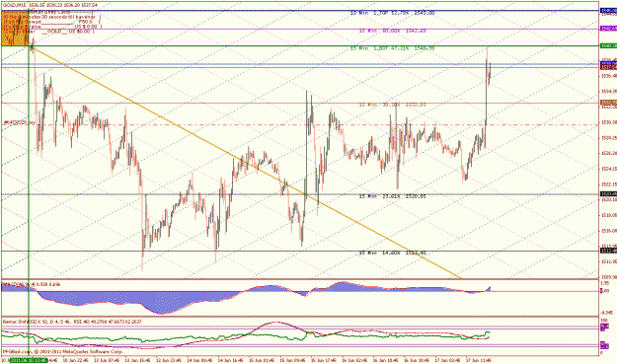Click the 15 Min 30.20% 1532.93 level label

pyautogui.click(x=392, y=105)
